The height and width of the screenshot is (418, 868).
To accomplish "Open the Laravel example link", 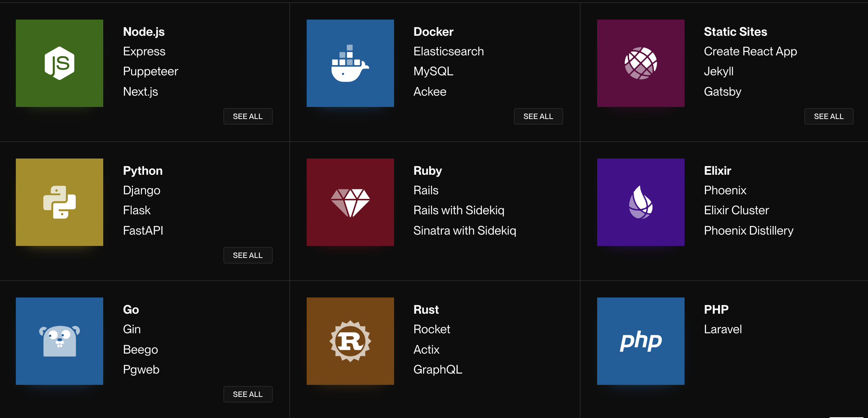I will pyautogui.click(x=723, y=330).
